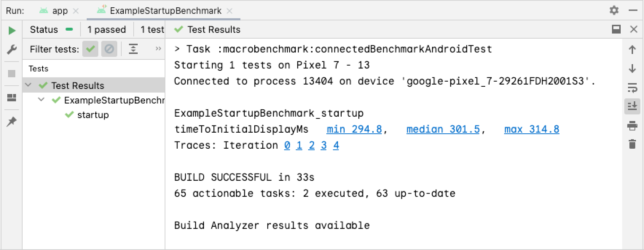Select the ExampleStartupBenchmark run tab
The height and width of the screenshot is (250, 644).
[x=165, y=11]
